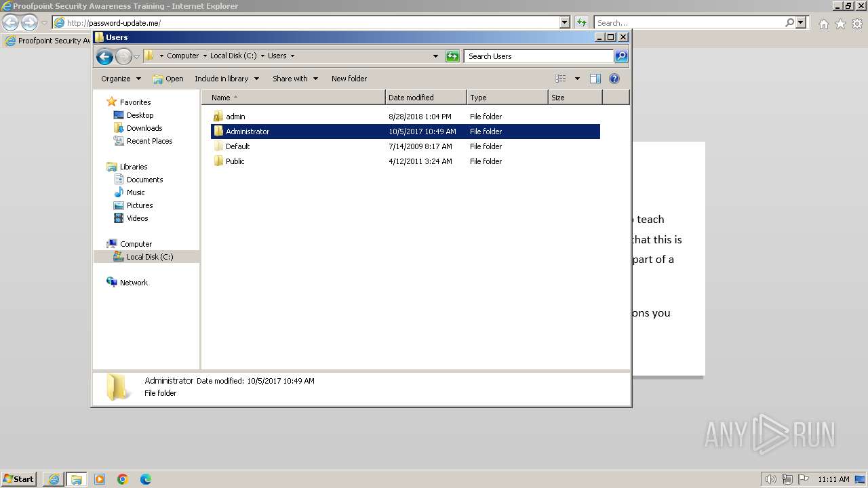
Task: Click Internet Explorer refresh icon
Action: pyautogui.click(x=581, y=22)
